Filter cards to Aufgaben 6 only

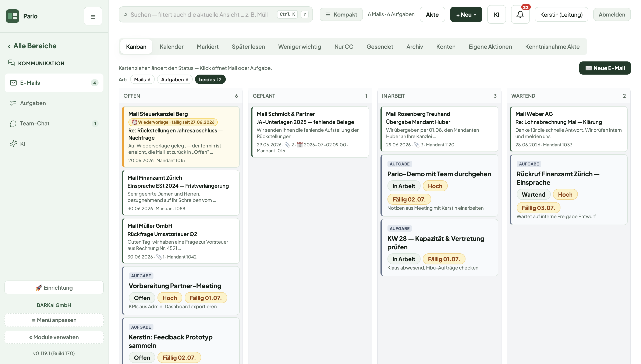(175, 79)
